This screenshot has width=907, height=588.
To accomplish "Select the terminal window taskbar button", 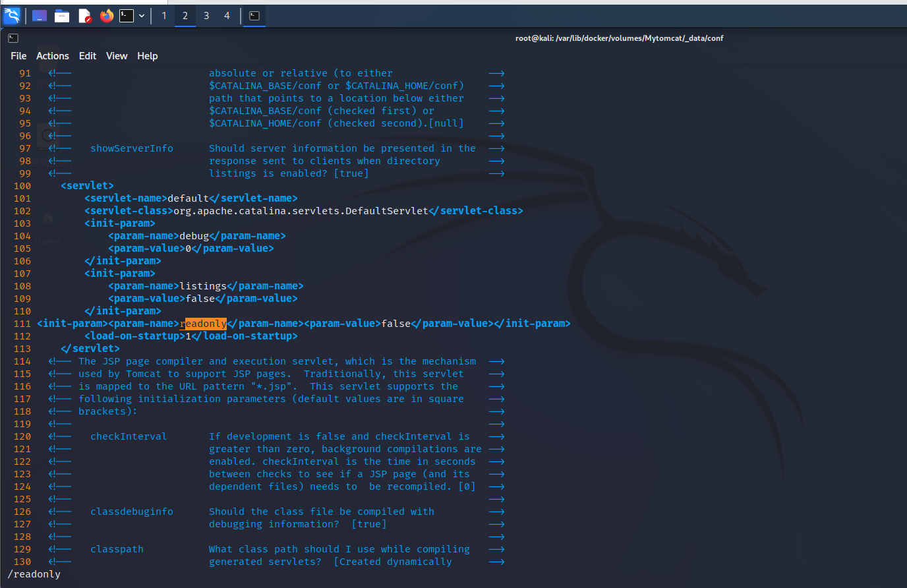I will [x=254, y=16].
